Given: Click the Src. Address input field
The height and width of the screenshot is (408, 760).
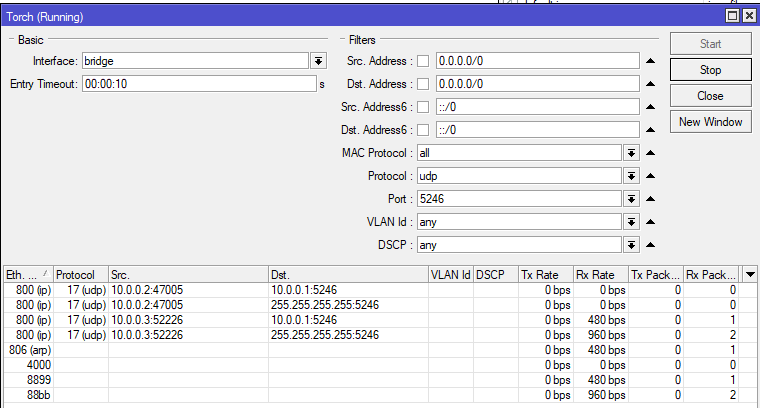Looking at the screenshot, I should pos(538,61).
